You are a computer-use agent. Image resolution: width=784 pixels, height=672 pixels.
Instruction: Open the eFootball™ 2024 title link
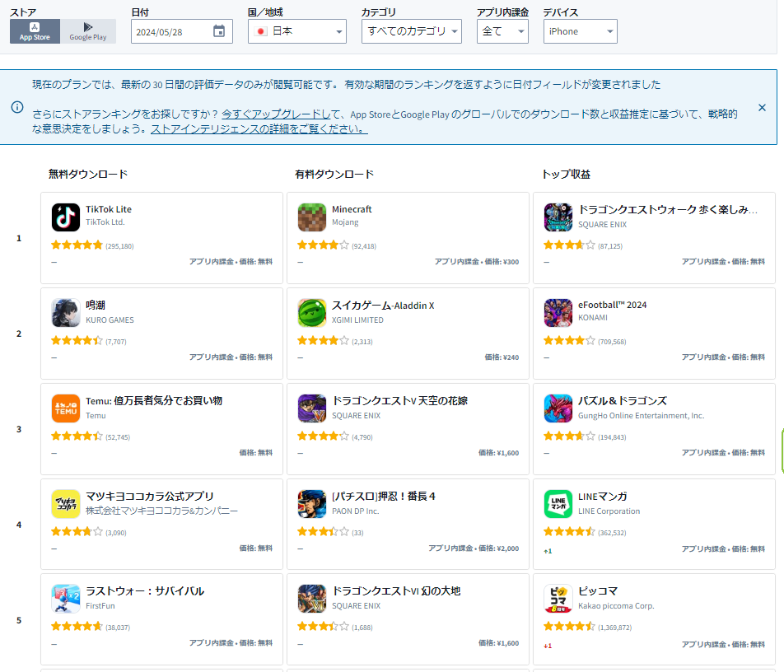(613, 305)
